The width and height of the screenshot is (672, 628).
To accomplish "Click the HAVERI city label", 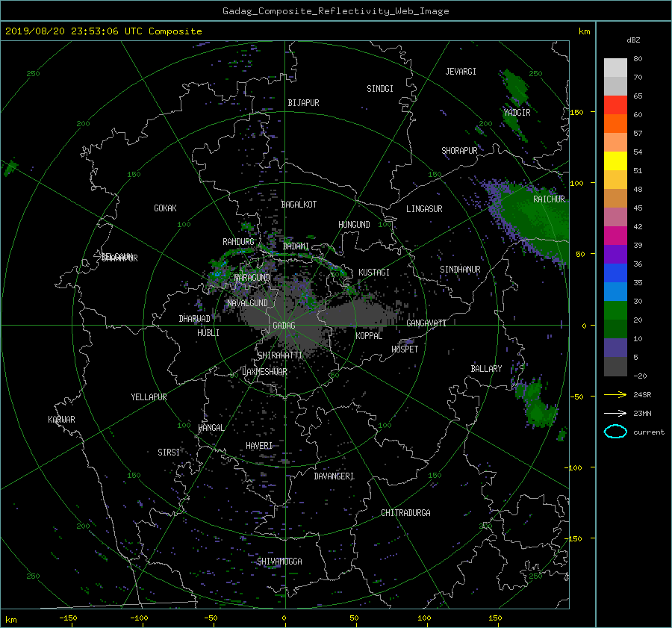I will point(259,447).
